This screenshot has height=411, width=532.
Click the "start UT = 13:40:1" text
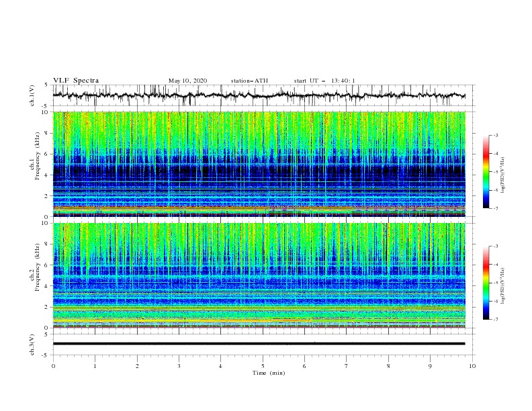324,81
